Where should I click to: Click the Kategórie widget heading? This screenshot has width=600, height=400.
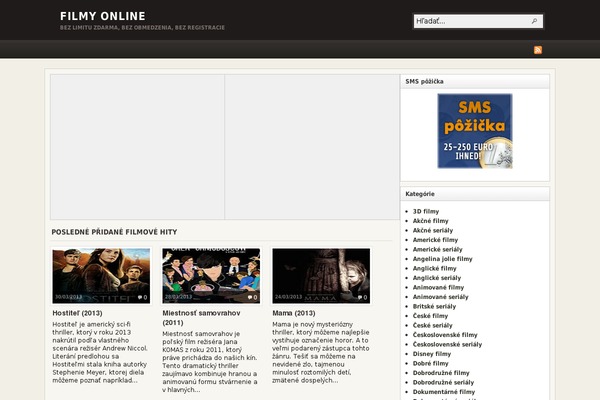[420, 194]
